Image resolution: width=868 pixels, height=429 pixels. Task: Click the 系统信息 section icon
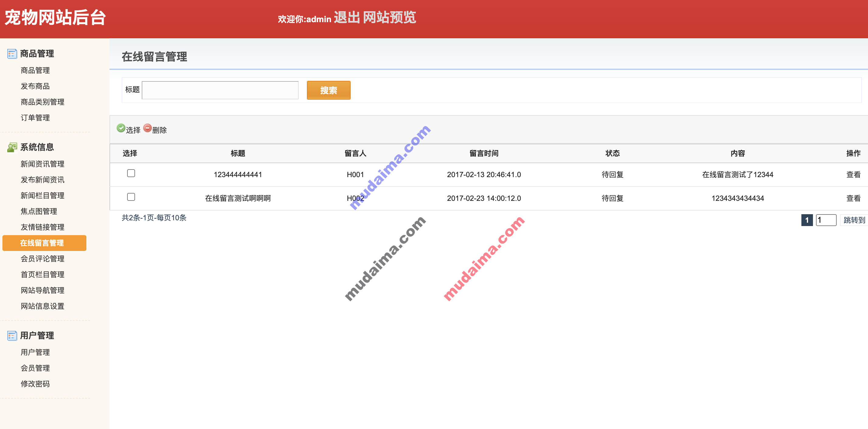tap(12, 147)
